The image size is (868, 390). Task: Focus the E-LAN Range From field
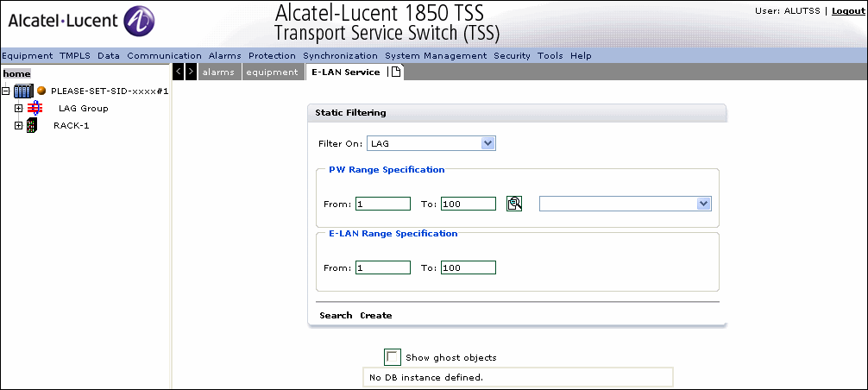tap(383, 267)
